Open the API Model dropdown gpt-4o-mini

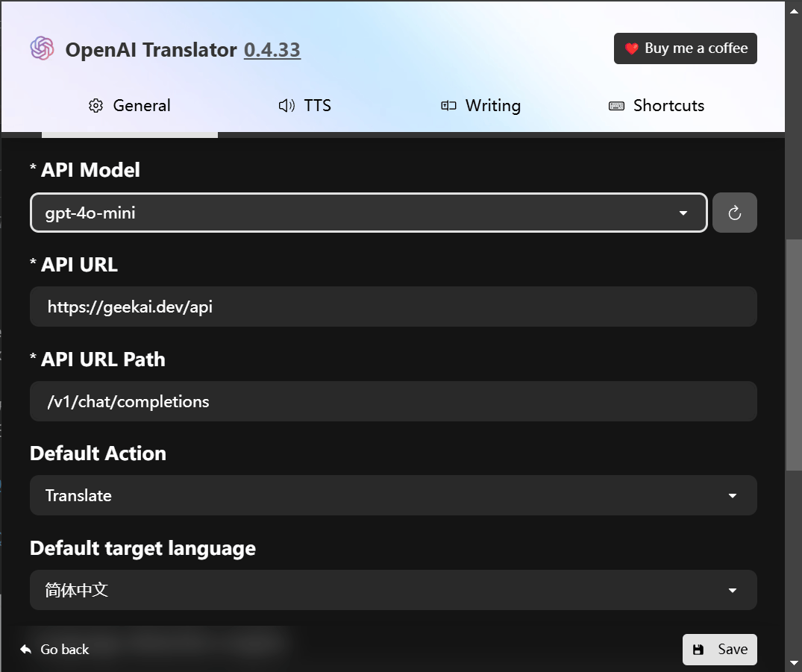tap(369, 213)
